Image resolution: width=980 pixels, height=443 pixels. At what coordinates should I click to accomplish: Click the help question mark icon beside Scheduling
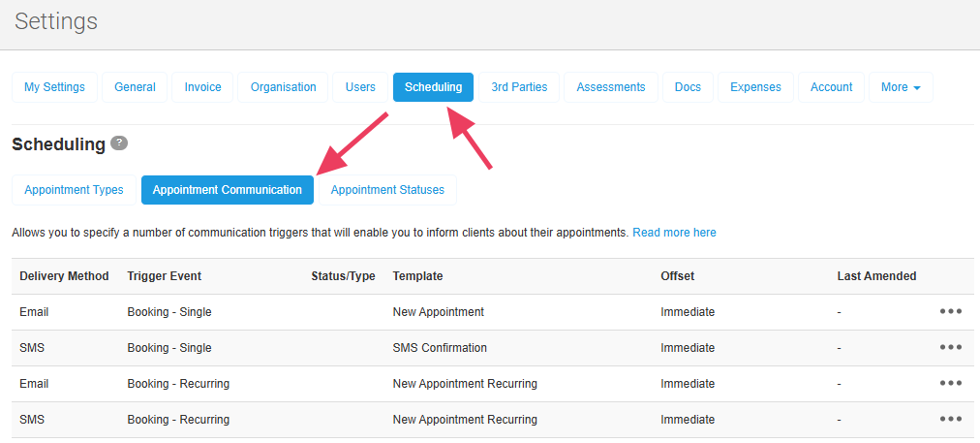(x=119, y=143)
